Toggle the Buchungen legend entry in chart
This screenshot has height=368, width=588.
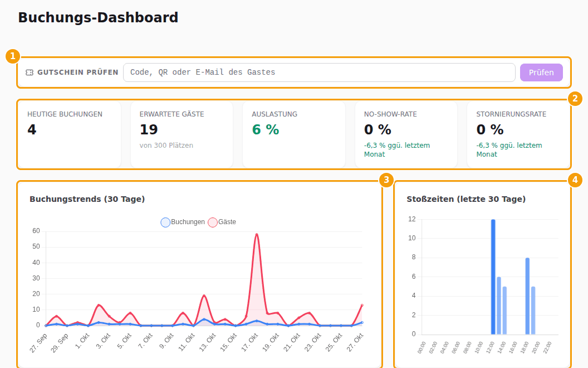(183, 222)
